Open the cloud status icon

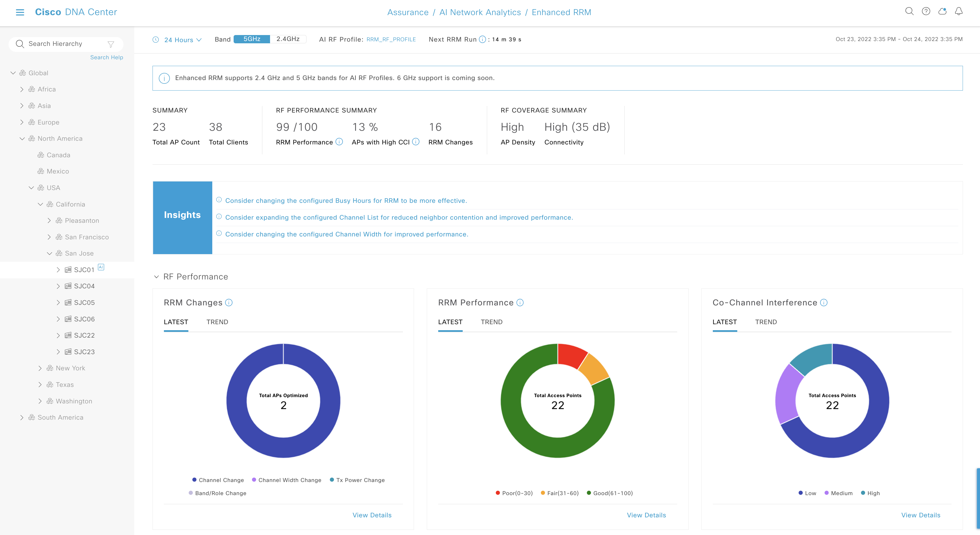(942, 11)
